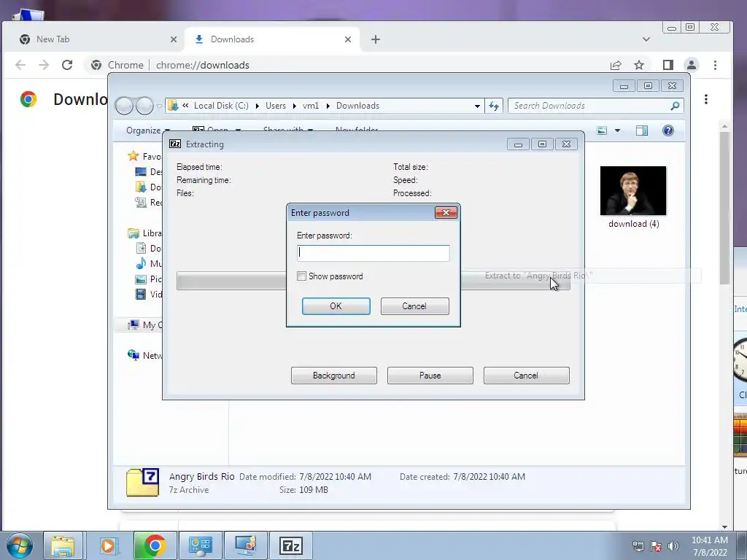Send extraction to Background
This screenshot has width=747, height=560.
click(x=334, y=376)
